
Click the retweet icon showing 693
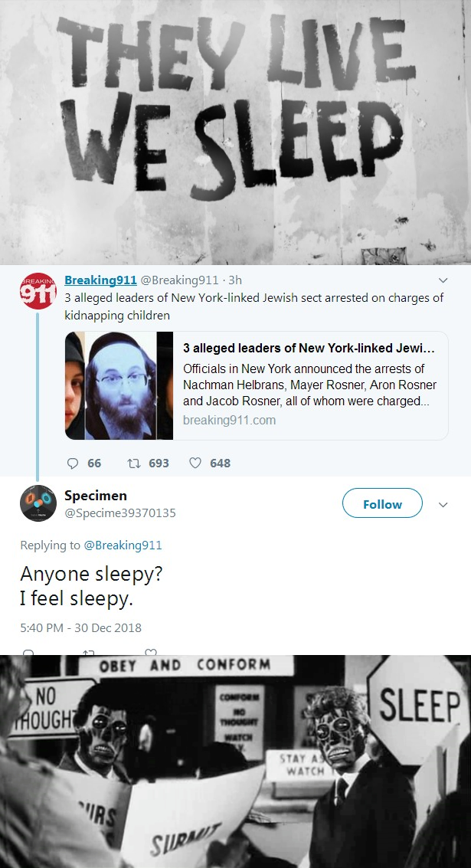(x=134, y=463)
